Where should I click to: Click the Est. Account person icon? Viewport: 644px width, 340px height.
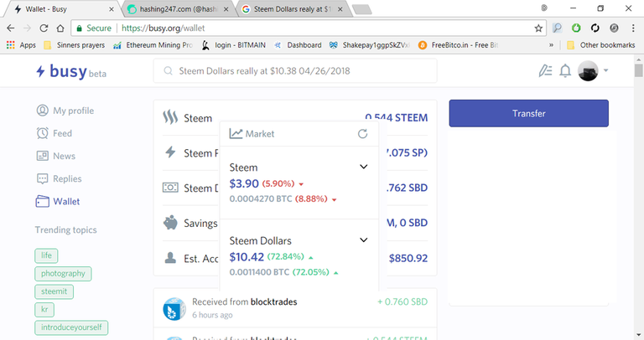point(170,258)
